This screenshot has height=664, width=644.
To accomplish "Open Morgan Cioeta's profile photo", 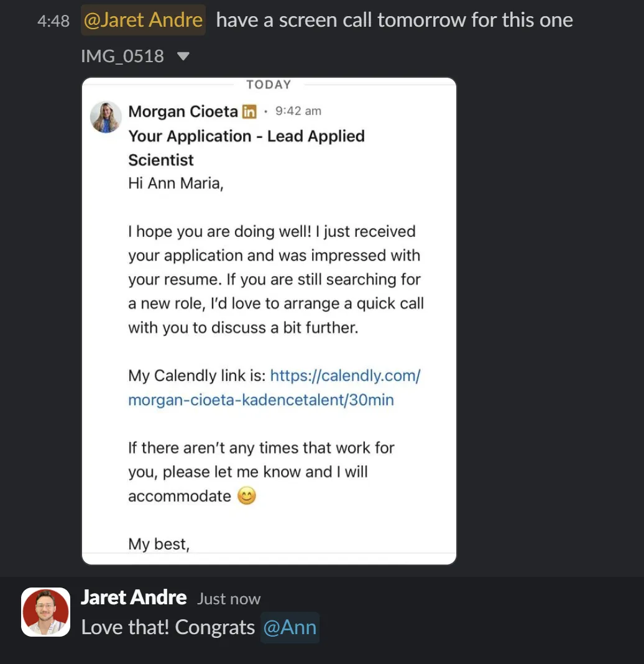I will [106, 117].
